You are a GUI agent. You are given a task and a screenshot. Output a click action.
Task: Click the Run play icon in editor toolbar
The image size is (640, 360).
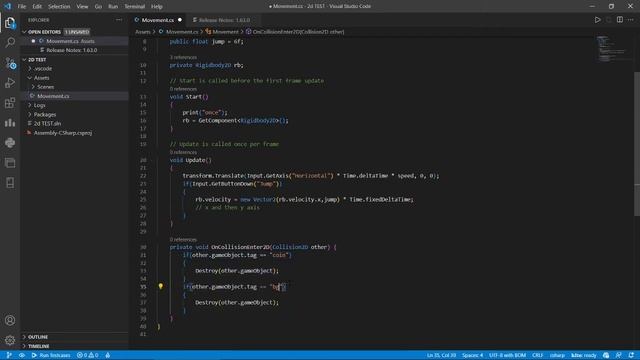point(597,20)
